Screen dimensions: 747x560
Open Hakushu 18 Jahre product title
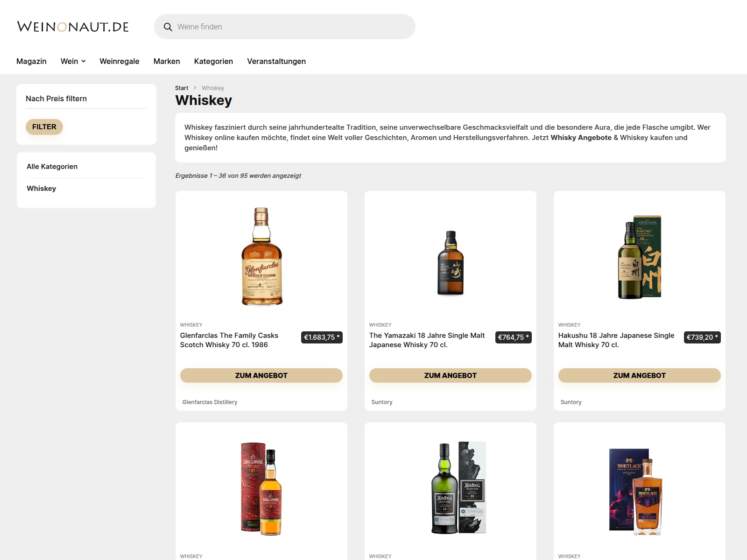pos(616,340)
